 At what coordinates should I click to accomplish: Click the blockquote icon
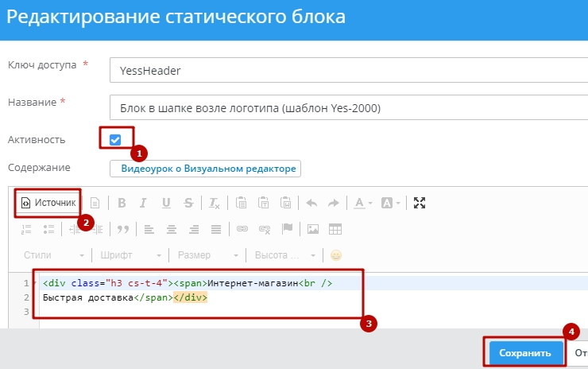122,229
